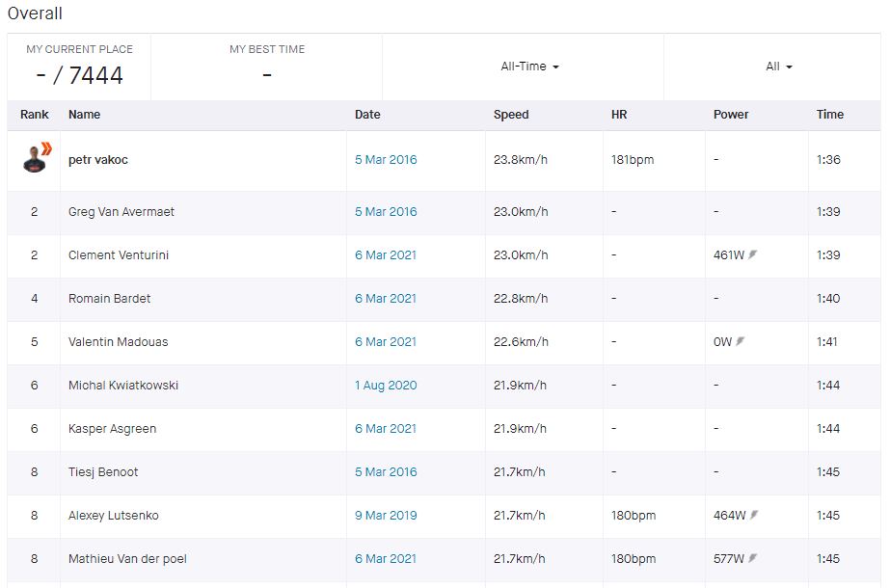The image size is (890, 588).
Task: Click Romain Bardet's 1:40 time
Action: [828, 299]
